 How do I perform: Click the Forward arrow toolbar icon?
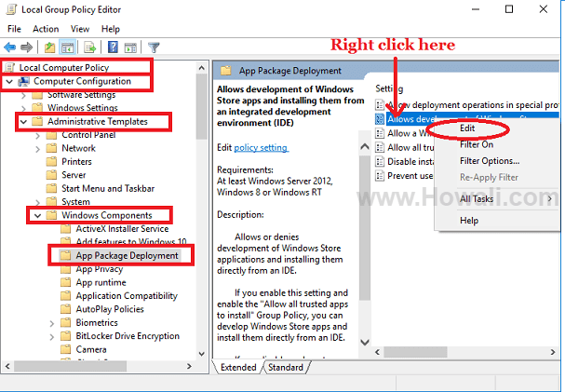pos(27,47)
